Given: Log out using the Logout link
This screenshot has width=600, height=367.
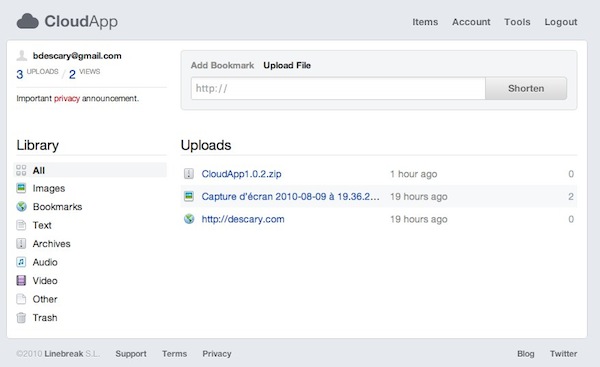Looking at the screenshot, I should point(561,22).
